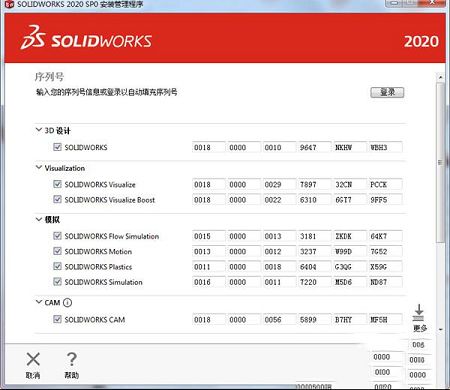The width and height of the screenshot is (450, 390).
Task: Collapse the 模拟 section
Action: coord(39,219)
